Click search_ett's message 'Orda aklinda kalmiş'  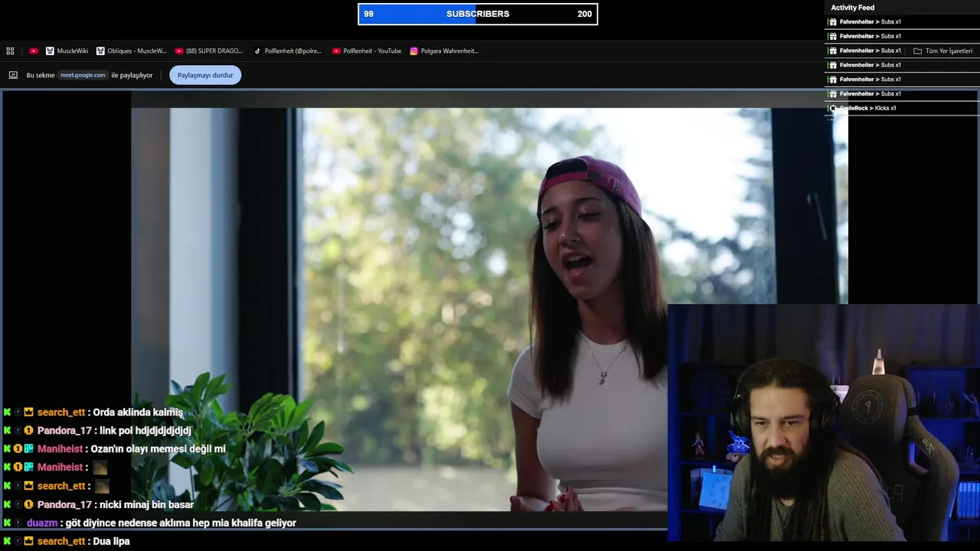138,412
